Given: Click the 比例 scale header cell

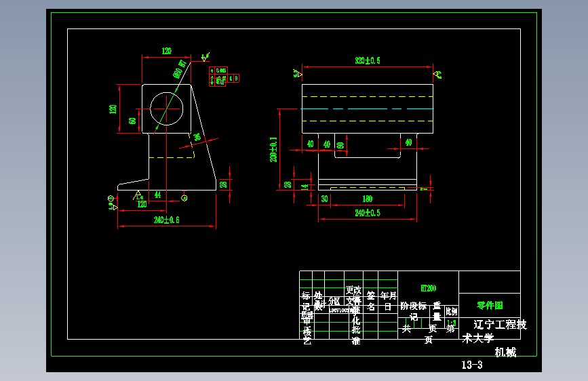Looking at the screenshot, I should [451, 311].
